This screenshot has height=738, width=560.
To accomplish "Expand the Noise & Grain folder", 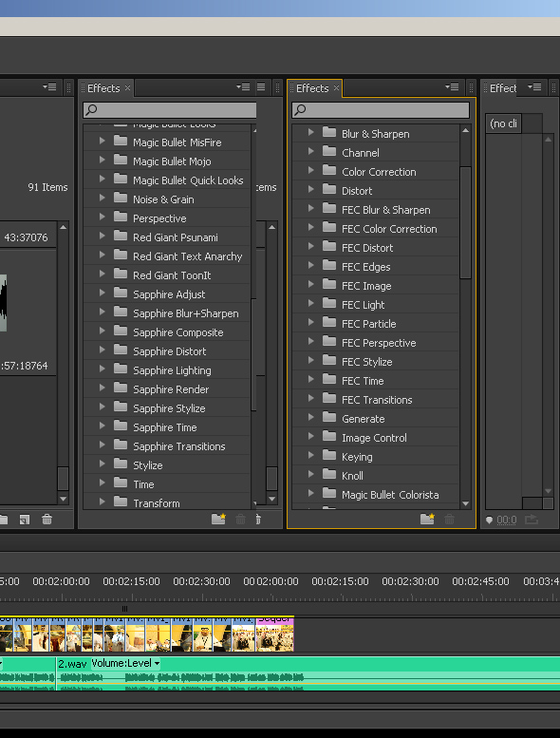I will click(102, 198).
